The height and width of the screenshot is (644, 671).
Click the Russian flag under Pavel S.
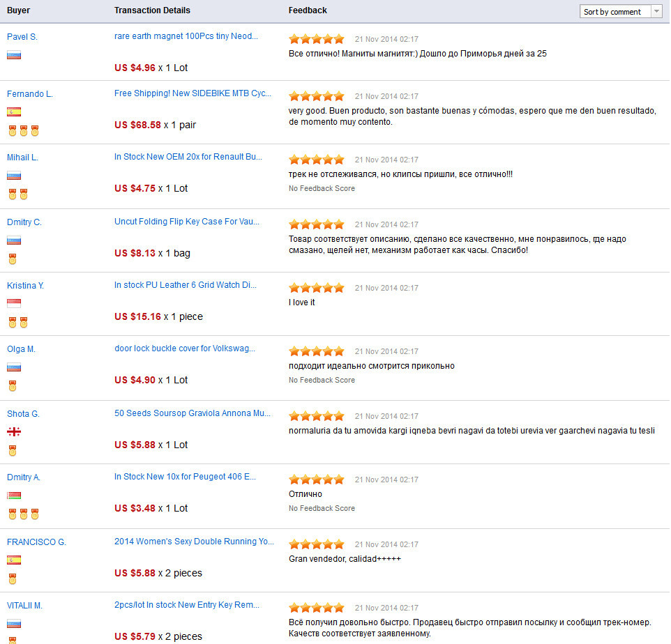[14, 55]
